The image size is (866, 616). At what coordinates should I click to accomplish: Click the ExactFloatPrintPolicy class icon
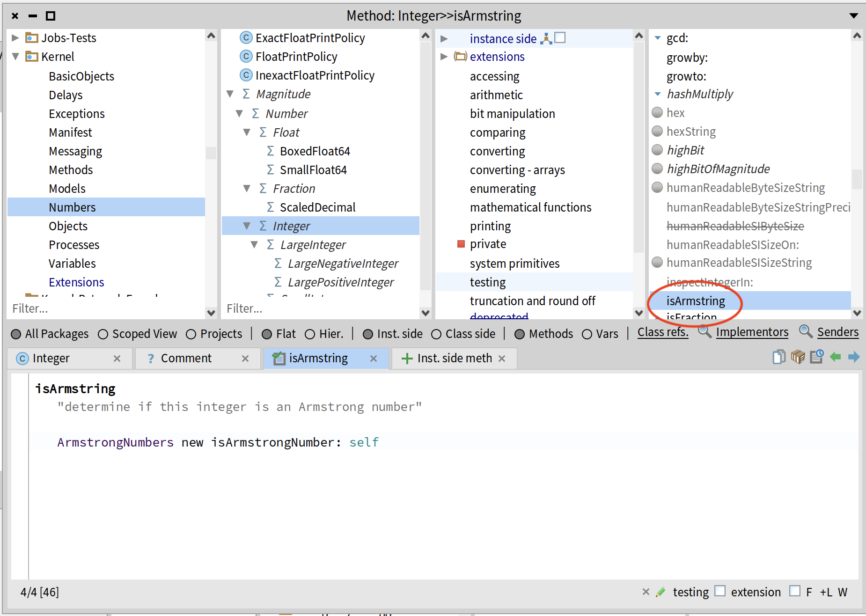pyautogui.click(x=246, y=37)
